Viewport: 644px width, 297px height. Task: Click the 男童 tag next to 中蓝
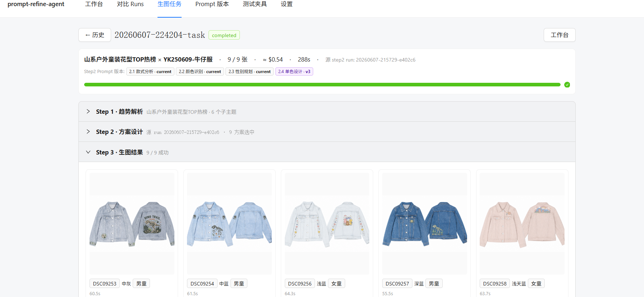coord(239,284)
